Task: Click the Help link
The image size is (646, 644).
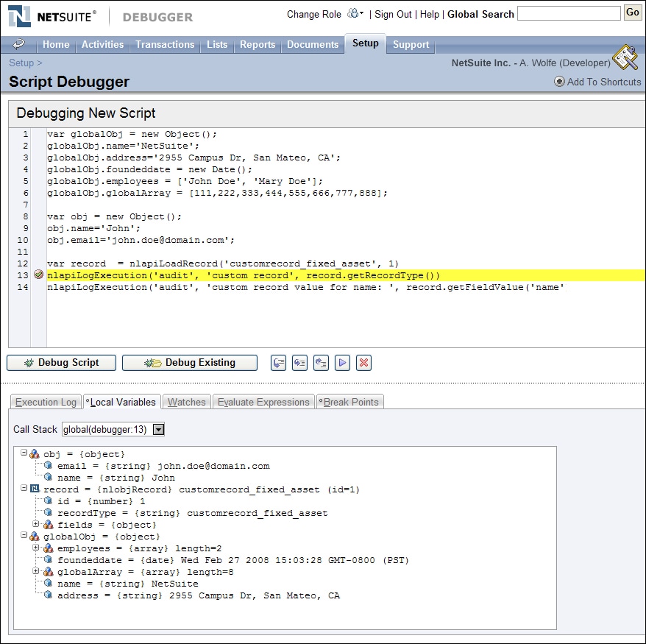Action: [429, 15]
